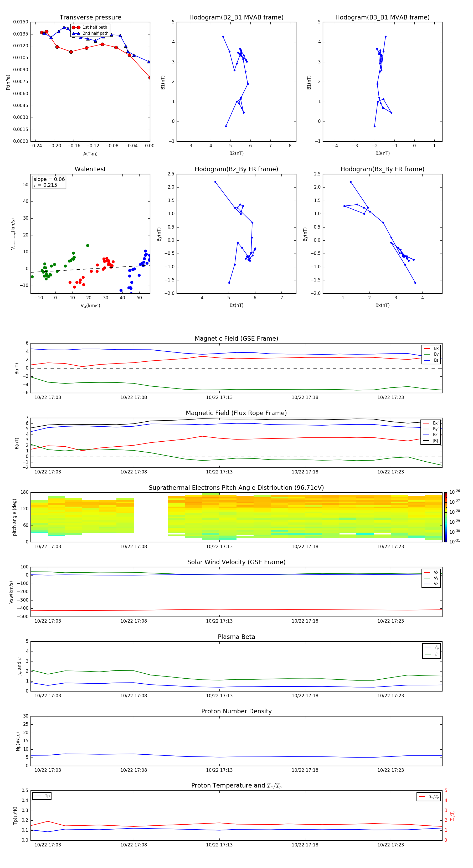
Task: Click the 'Vsw(km/s)' y-axis label
Action: point(11,592)
